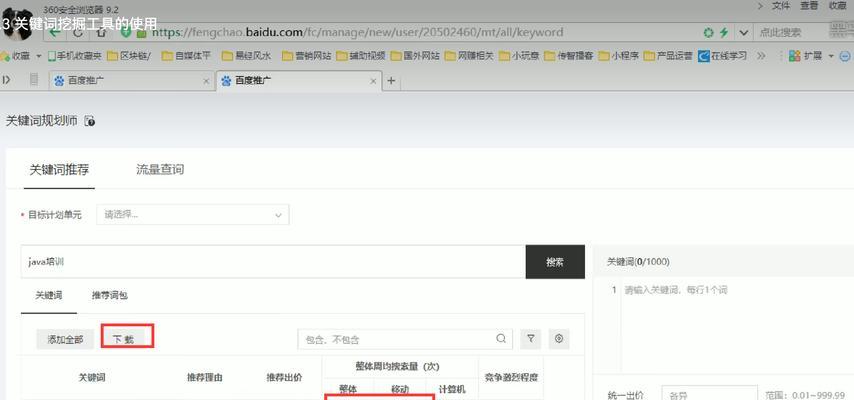Click the 推荐出价 column header
Image resolution: width=854 pixels, height=400 pixels.
pos(284,377)
